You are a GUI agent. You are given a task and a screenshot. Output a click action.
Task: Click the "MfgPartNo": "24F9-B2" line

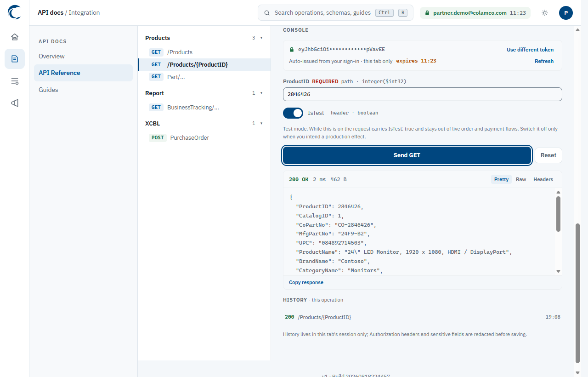[333, 234]
